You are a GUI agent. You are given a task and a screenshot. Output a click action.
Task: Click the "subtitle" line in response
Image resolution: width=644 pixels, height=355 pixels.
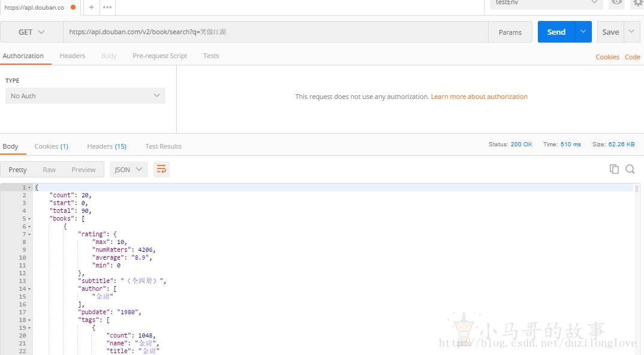(x=122, y=281)
